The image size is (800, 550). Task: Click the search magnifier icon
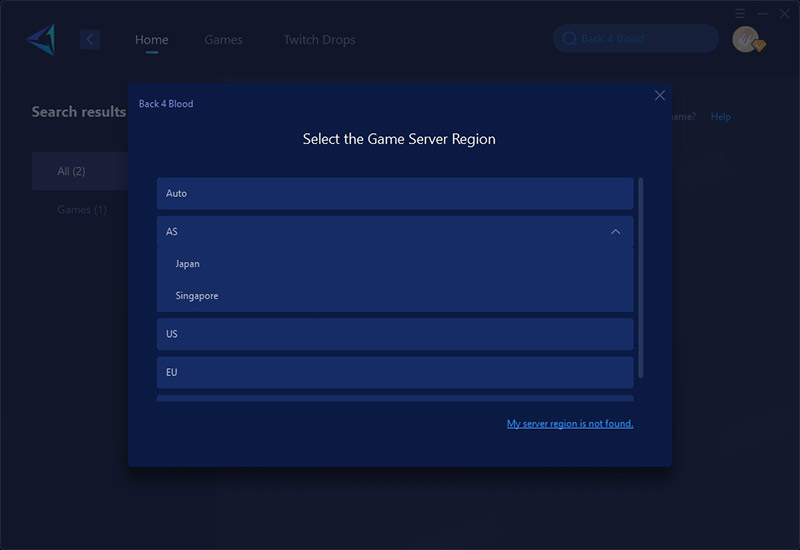(569, 39)
